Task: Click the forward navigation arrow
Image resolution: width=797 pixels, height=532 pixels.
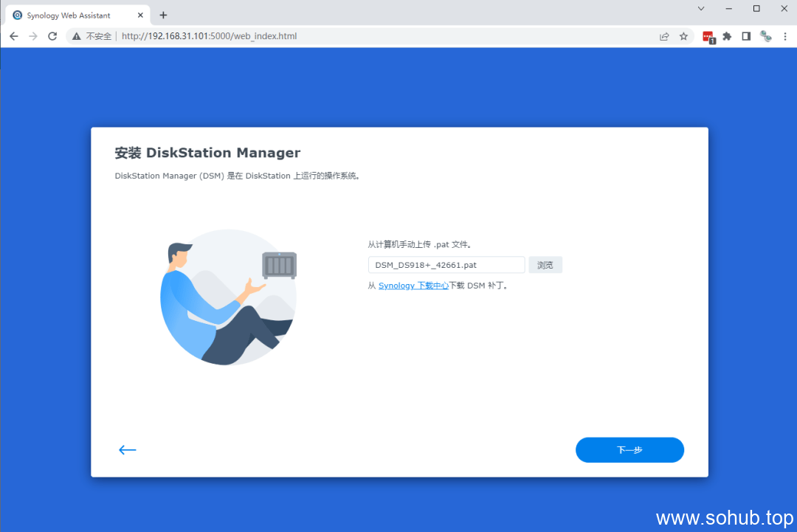Action: point(32,35)
